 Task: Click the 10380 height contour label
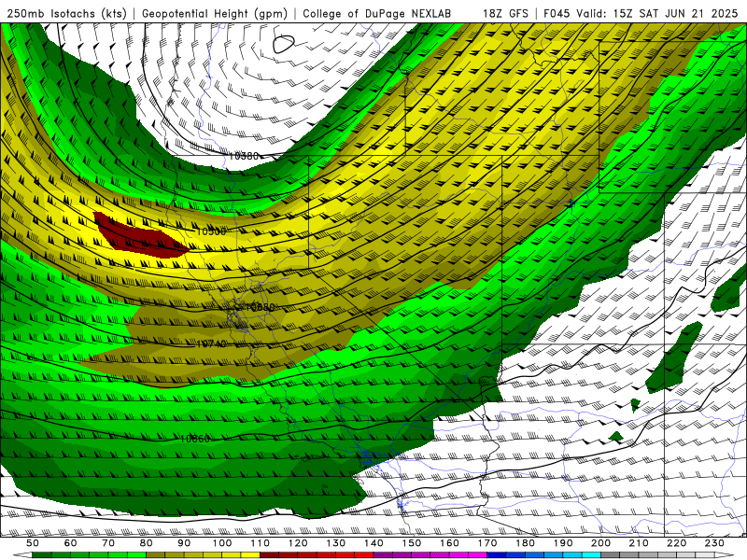click(x=244, y=156)
